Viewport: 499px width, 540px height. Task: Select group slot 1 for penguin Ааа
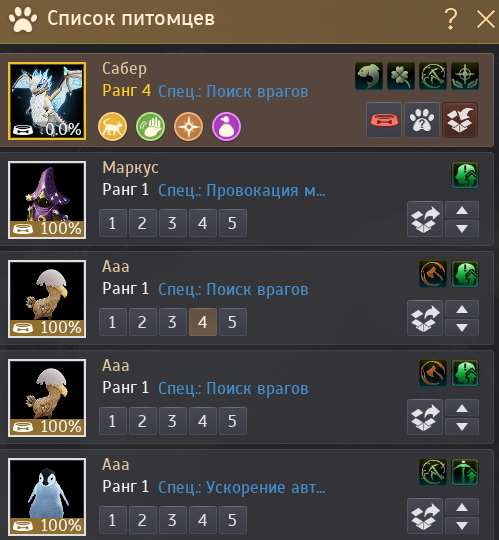point(113,520)
